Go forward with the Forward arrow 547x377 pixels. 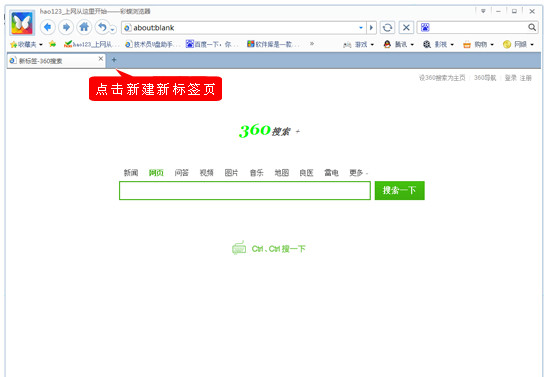(x=66, y=27)
